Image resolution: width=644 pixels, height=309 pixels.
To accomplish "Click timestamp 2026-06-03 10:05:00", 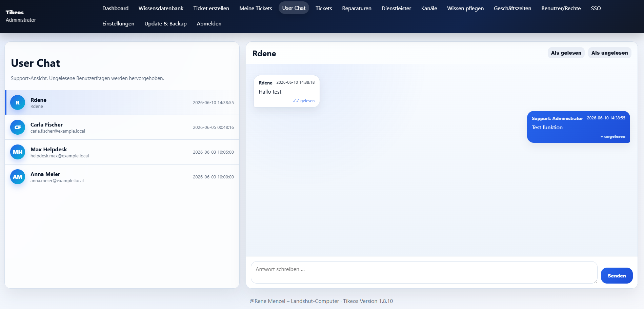I will pos(213,152).
